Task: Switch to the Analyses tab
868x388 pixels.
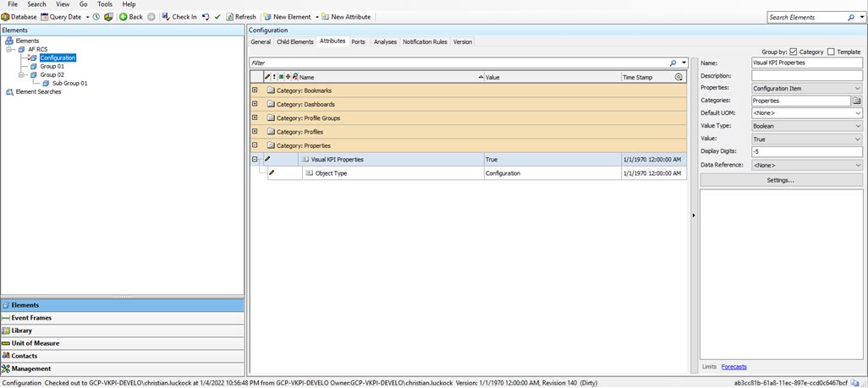Action: pos(385,41)
